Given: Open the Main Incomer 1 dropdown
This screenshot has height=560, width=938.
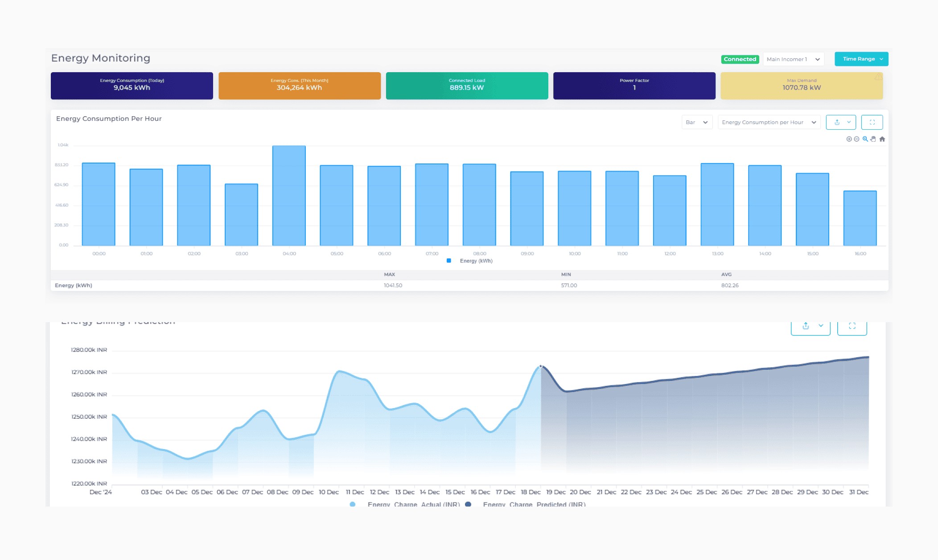Looking at the screenshot, I should pos(793,59).
